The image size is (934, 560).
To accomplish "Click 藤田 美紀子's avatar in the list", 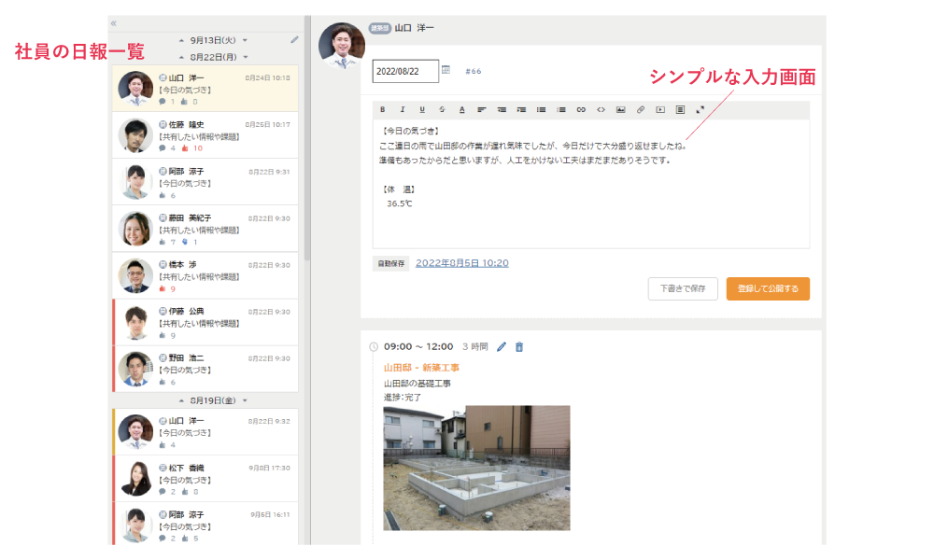I will [x=135, y=229].
